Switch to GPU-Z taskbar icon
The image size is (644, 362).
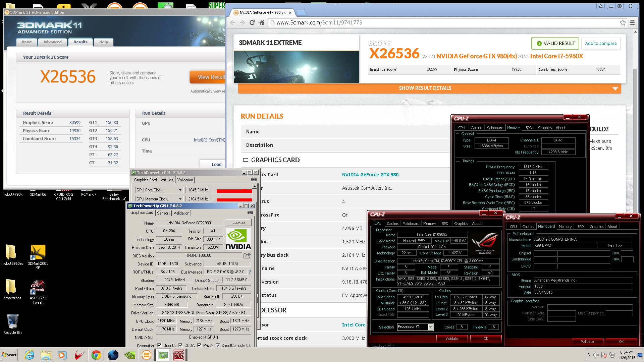[163, 355]
